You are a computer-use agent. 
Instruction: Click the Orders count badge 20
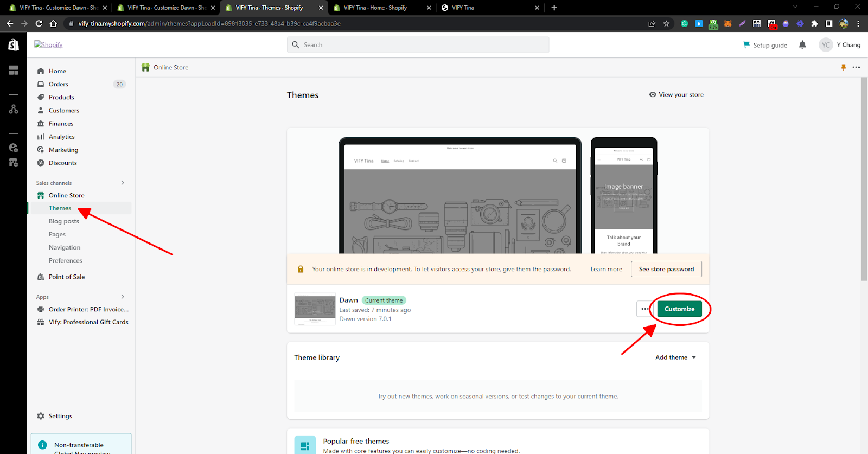[119, 84]
